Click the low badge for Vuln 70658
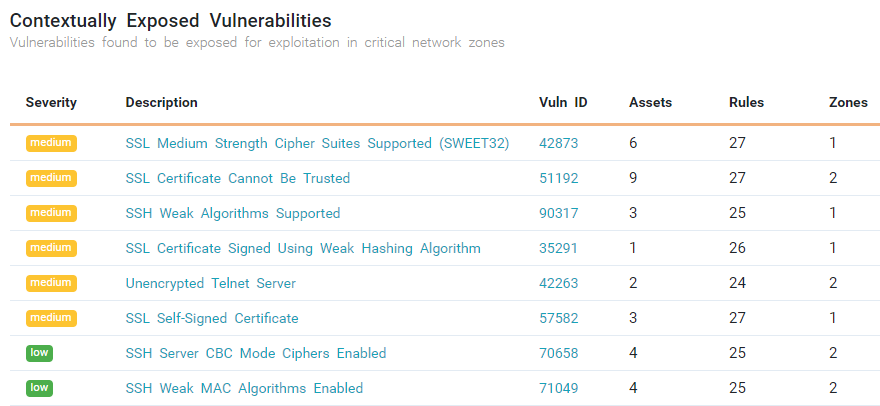Image resolution: width=880 pixels, height=406 pixels. pos(40,353)
